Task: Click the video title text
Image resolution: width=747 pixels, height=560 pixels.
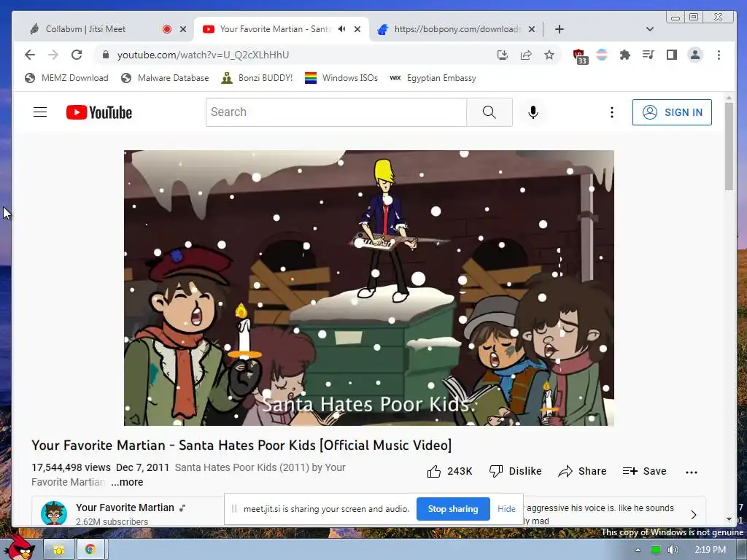Action: click(241, 446)
